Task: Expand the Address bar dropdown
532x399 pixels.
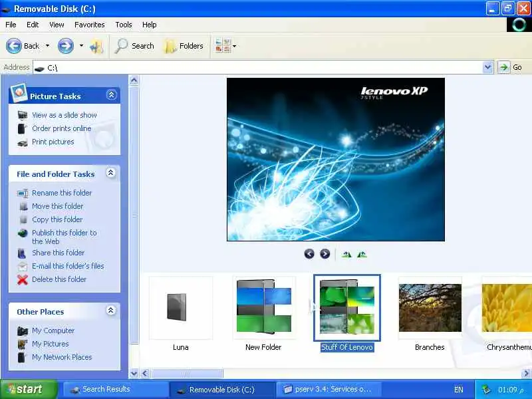Action: coord(487,67)
